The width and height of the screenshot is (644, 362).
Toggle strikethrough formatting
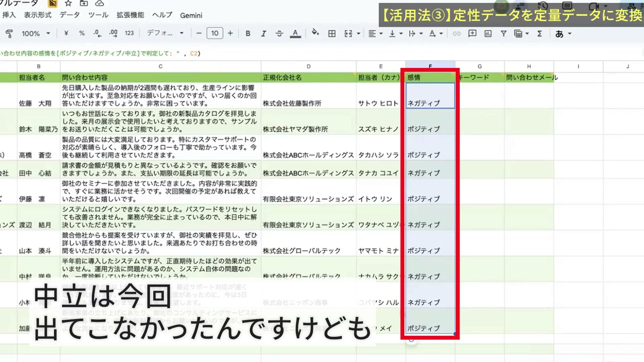pyautogui.click(x=279, y=34)
